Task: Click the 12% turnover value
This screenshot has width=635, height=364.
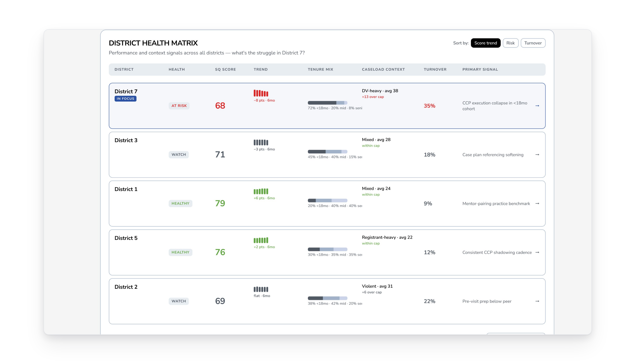Action: coord(429,253)
